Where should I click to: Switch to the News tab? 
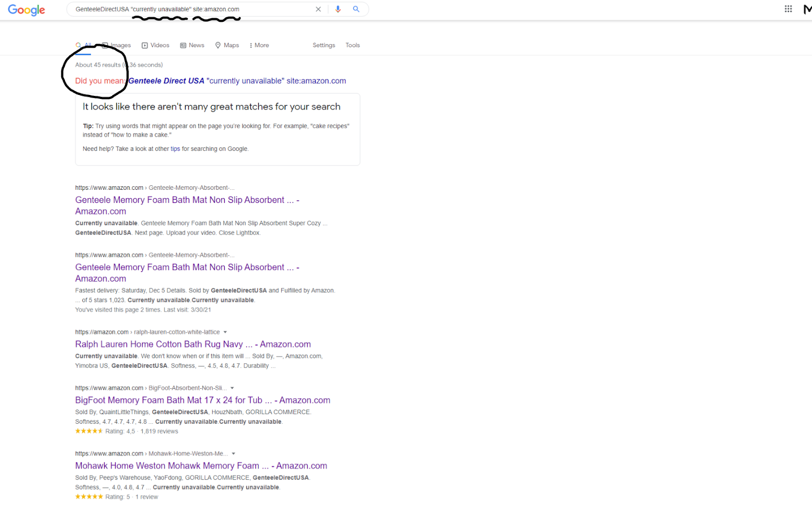click(192, 45)
